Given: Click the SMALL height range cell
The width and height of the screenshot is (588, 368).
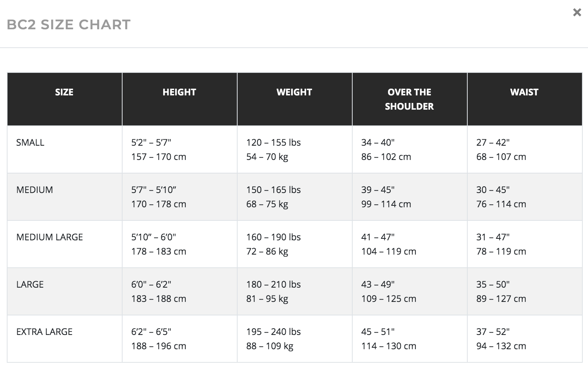Looking at the screenshot, I should click(179, 149).
